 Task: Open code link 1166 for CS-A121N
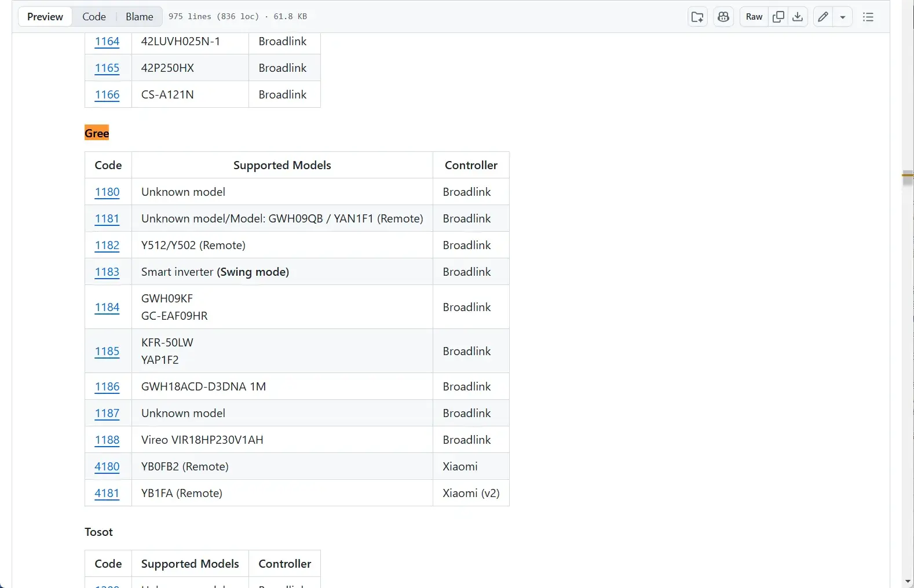107,94
